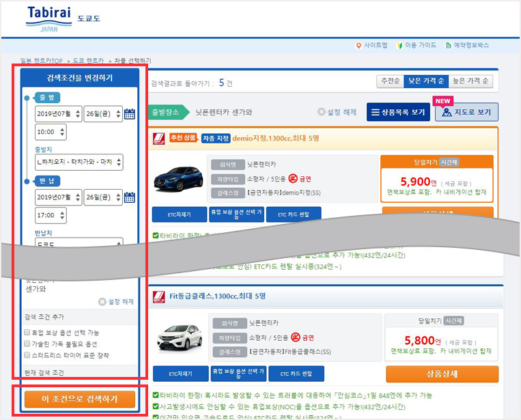Open the departure month dropdown
The width and height of the screenshot is (521, 420).
(58, 114)
